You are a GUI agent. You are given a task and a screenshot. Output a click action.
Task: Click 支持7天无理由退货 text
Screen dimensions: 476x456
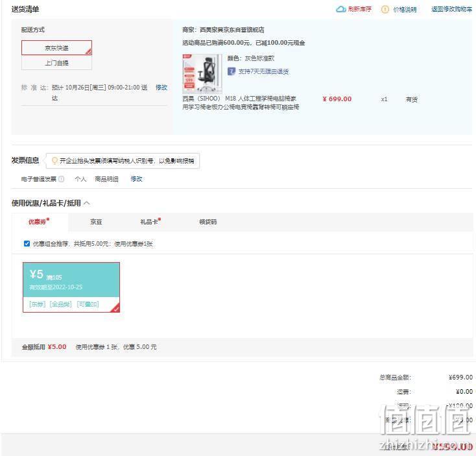(x=263, y=71)
